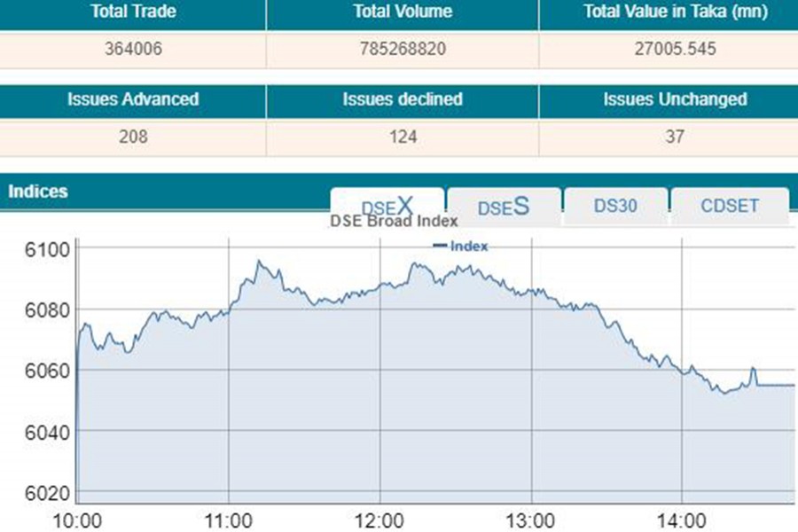Image resolution: width=798 pixels, height=532 pixels.
Task: Open the DSES index tab
Action: [x=504, y=207]
